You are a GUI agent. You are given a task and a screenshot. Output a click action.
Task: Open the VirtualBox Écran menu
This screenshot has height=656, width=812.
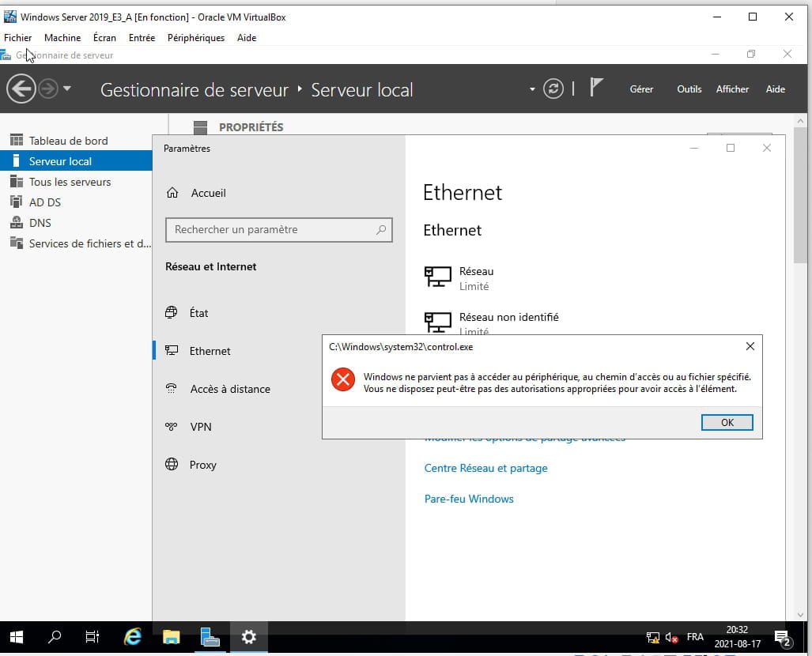click(x=104, y=38)
